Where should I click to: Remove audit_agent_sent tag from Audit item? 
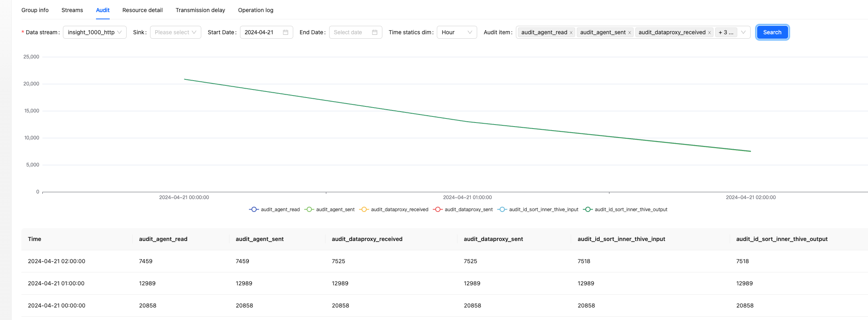coord(629,33)
